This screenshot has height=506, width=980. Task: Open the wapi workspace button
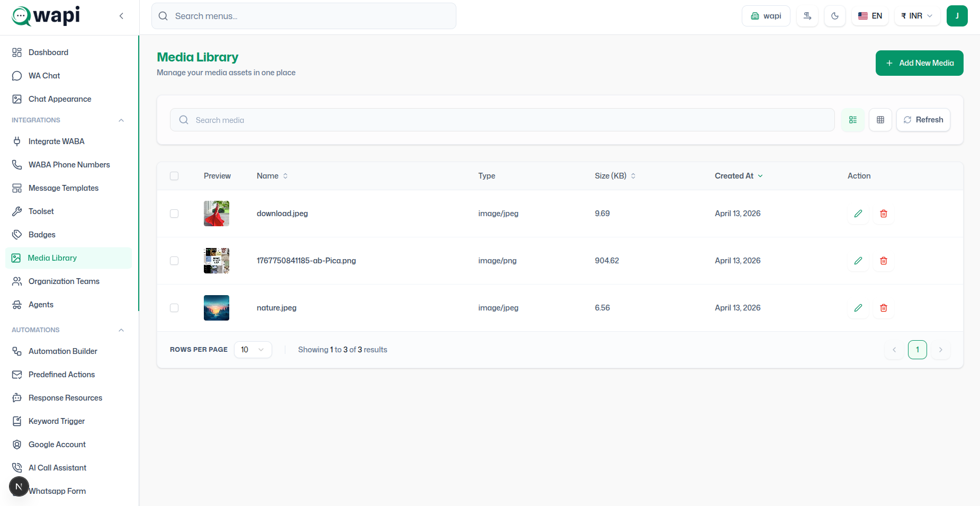[766, 16]
